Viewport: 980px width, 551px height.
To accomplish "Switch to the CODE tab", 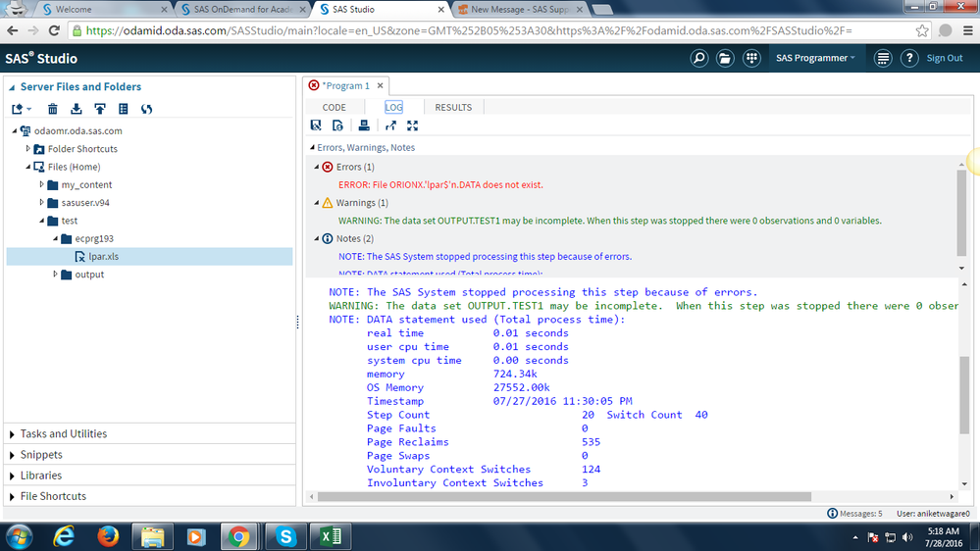I will [x=335, y=108].
